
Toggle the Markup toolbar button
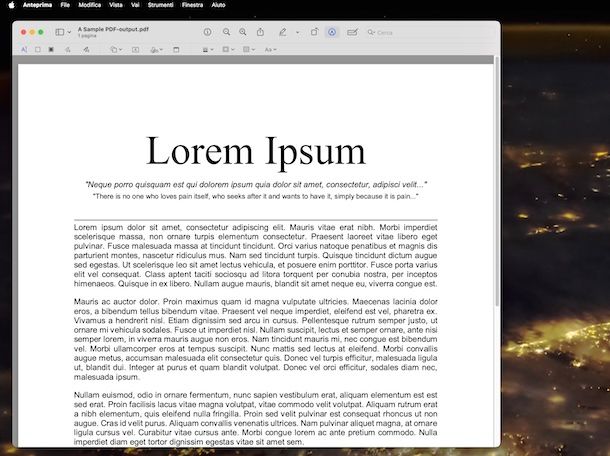[332, 32]
